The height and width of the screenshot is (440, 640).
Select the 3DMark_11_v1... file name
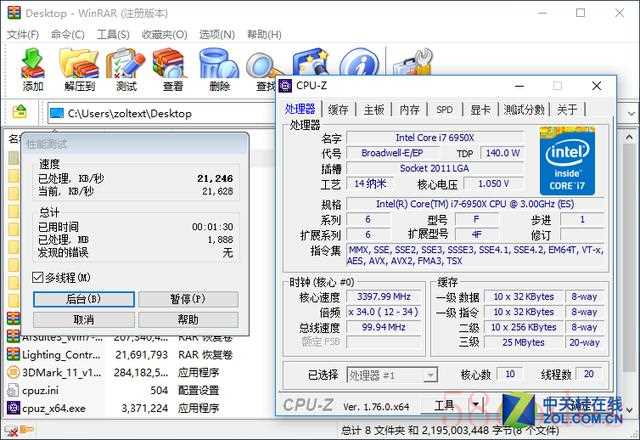pyautogui.click(x=62, y=373)
